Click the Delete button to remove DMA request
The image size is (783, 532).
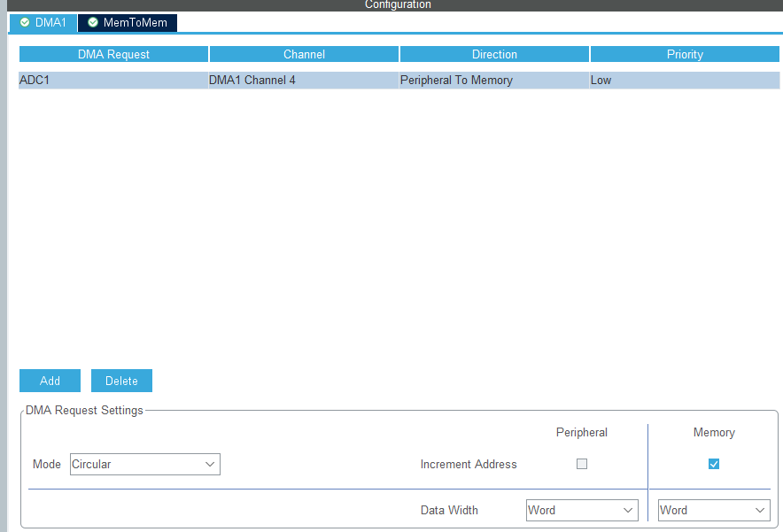[x=121, y=380]
